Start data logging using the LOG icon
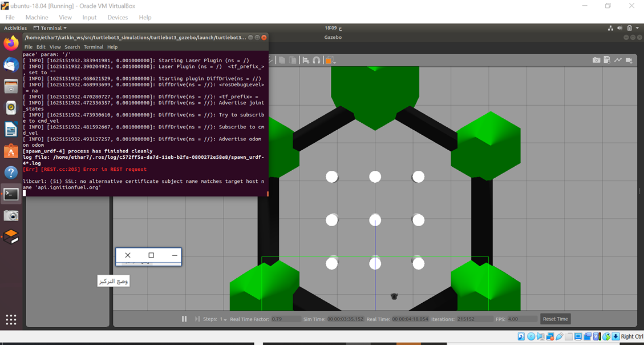The height and width of the screenshot is (345, 644). point(606,59)
